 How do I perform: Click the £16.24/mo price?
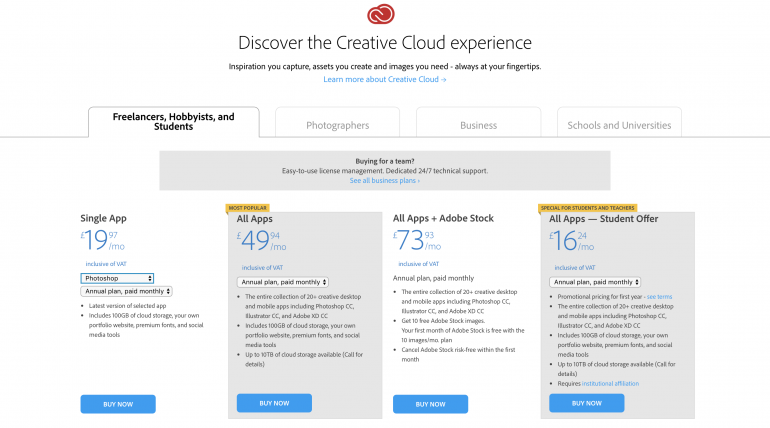572,241
